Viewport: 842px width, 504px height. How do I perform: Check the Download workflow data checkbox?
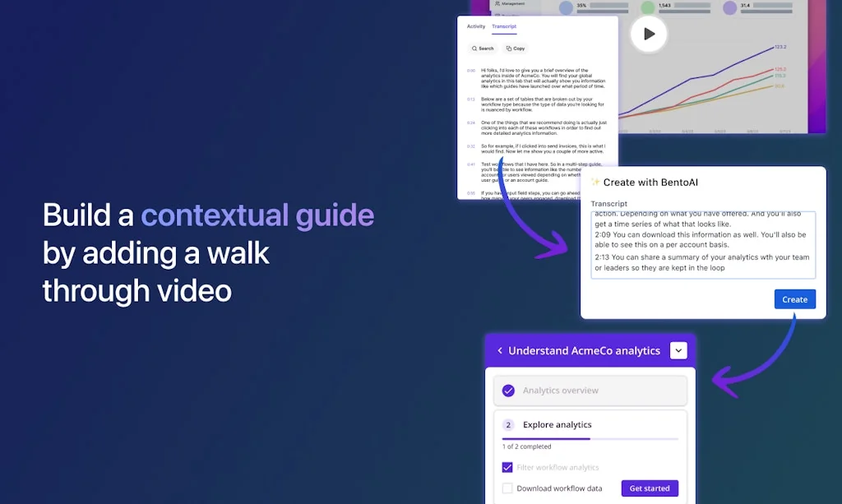point(507,488)
